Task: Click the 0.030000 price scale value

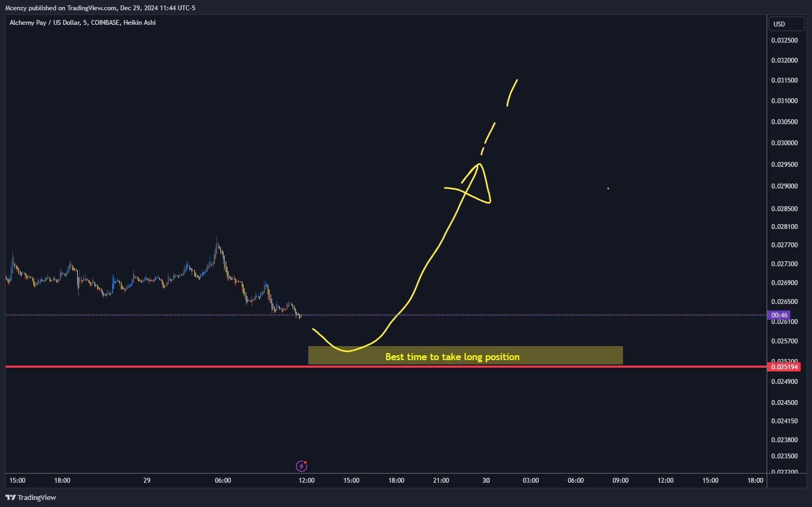Action: coord(784,143)
